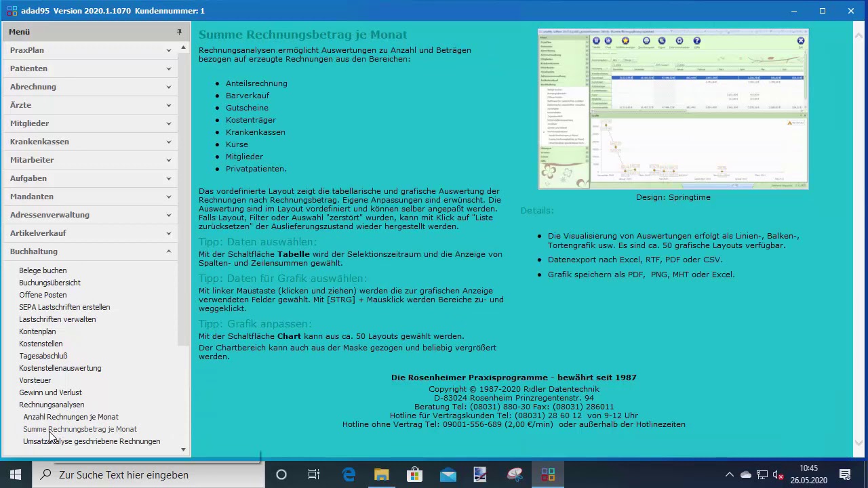Click the menu scrollbar down arrow
The image size is (868, 488).
coord(183,449)
